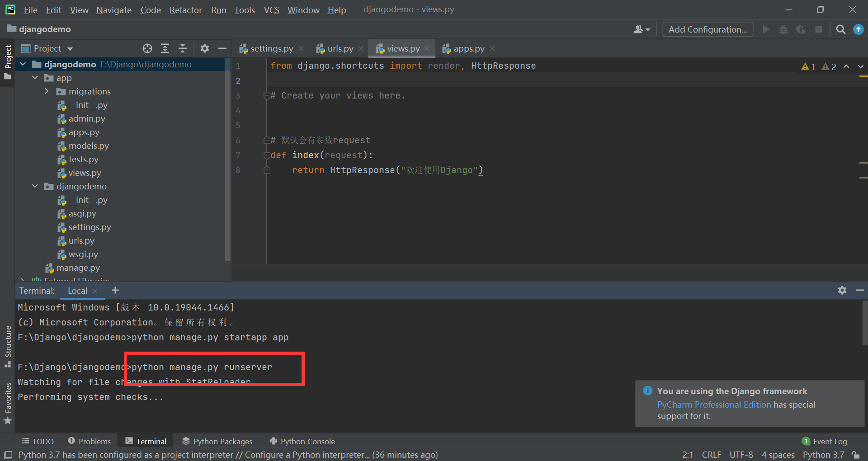868x461 pixels.
Task: Open the File menu
Action: pos(30,10)
